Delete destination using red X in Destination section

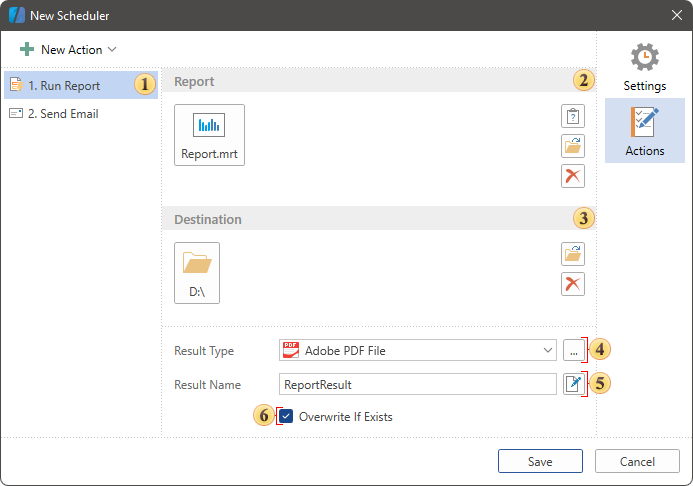click(x=572, y=284)
